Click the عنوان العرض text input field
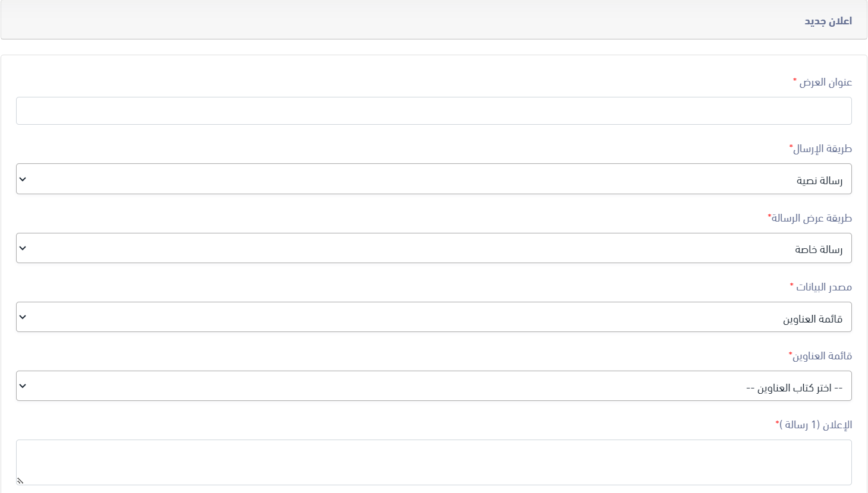868x493 pixels. 433,111
